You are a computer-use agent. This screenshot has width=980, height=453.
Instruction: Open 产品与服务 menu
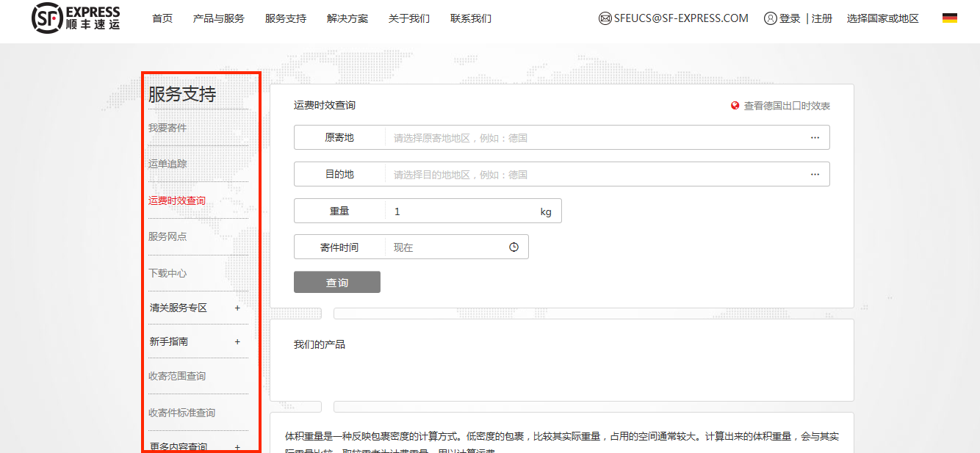[218, 18]
